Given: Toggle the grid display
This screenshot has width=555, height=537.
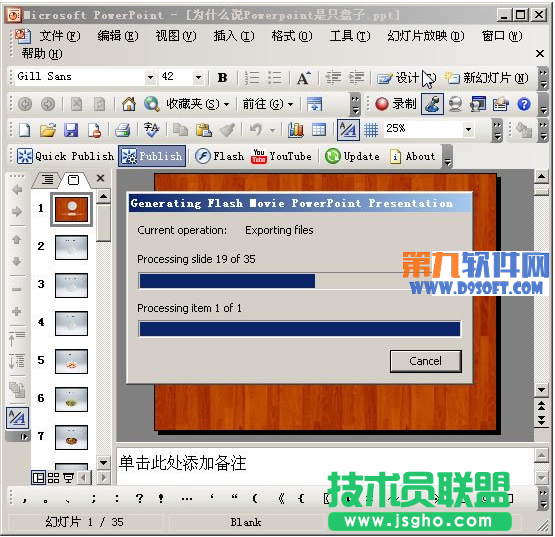Looking at the screenshot, I should [371, 130].
